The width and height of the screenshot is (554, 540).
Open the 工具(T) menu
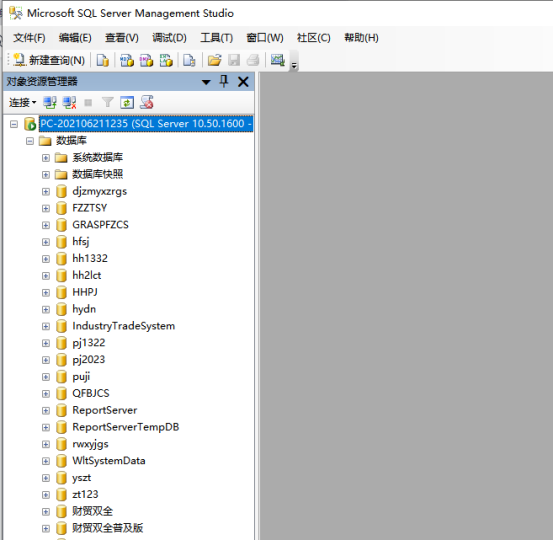pyautogui.click(x=216, y=38)
